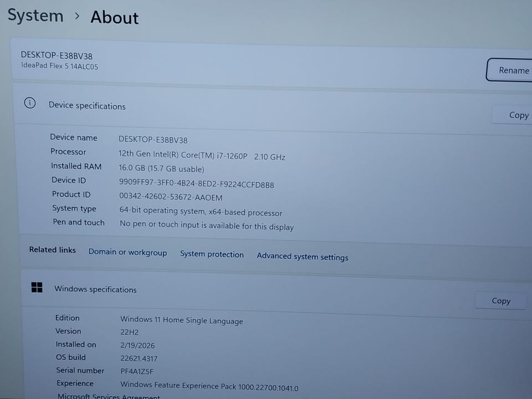Select the DESKTOP-E38BV38 title at top
This screenshot has height=399, width=532.
(57, 55)
